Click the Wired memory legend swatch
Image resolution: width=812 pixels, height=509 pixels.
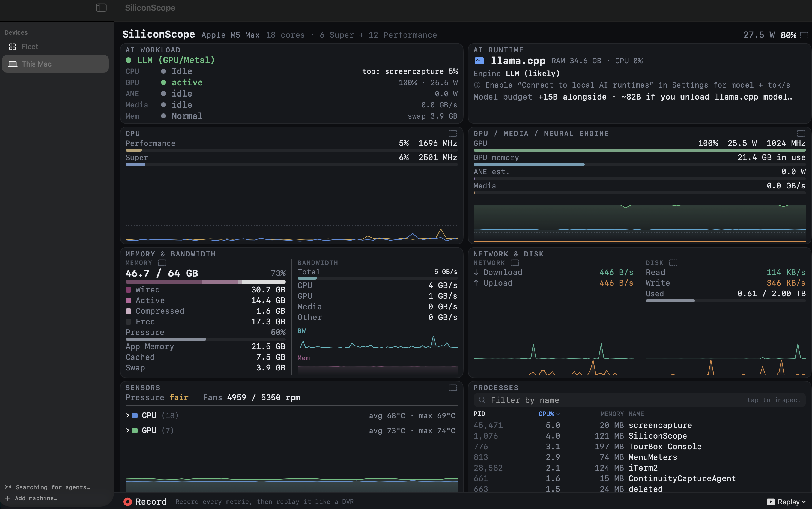click(x=128, y=289)
